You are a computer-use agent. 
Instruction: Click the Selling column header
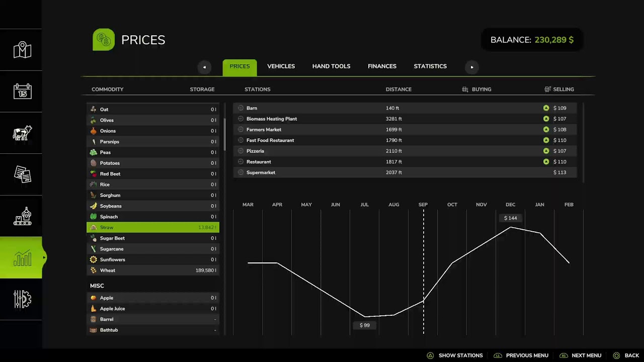click(559, 89)
